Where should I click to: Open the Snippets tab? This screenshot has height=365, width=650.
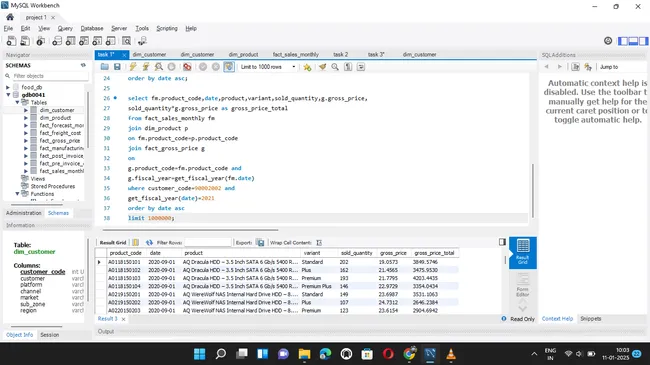[x=590, y=319]
